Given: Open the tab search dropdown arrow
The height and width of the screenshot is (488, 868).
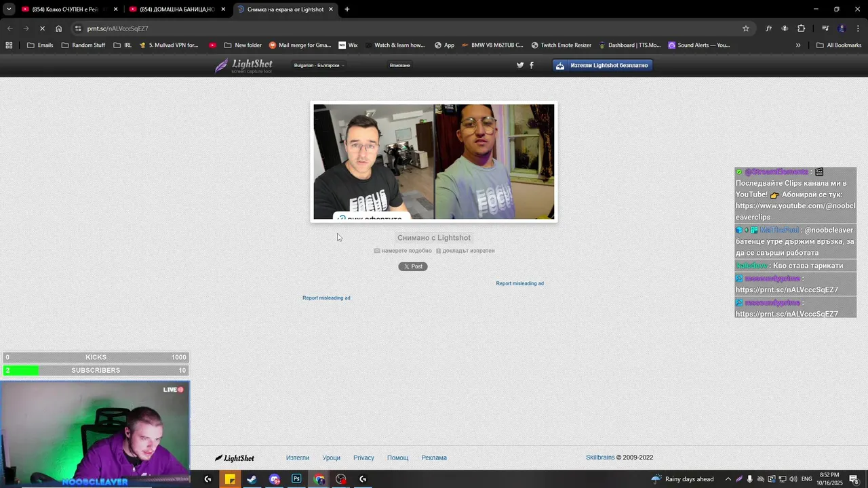Looking at the screenshot, I should pos(9,9).
